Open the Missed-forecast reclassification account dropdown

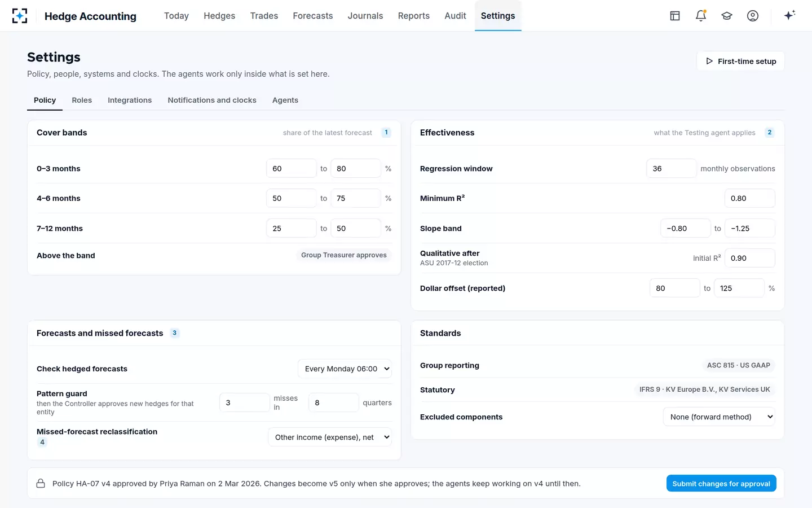[330, 437]
